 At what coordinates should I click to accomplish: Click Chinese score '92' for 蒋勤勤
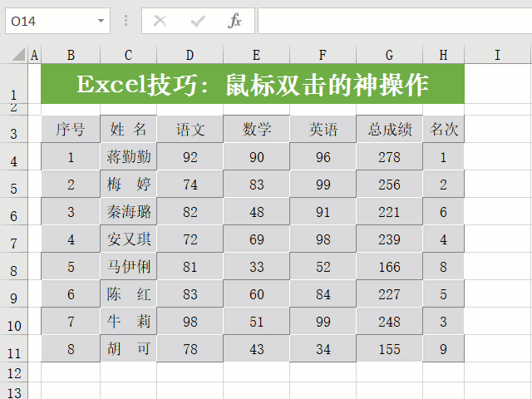(190, 156)
